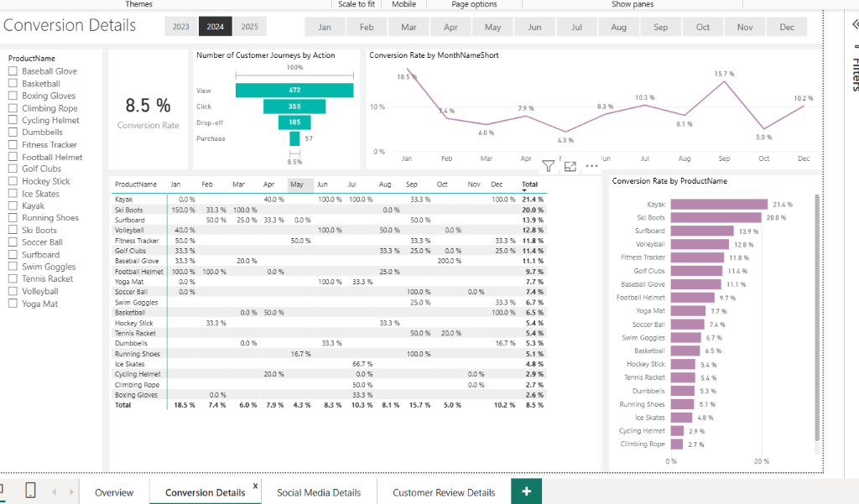Open more options ellipsis on the table visual
The image size is (859, 504).
pos(591,166)
